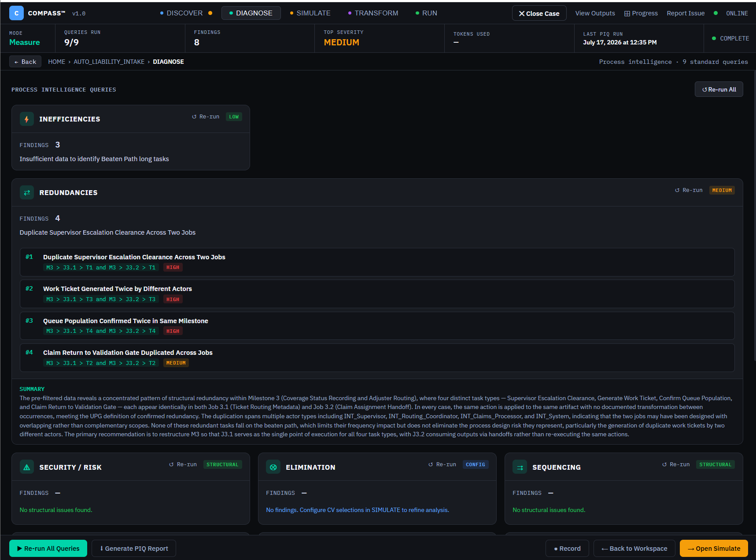Click the MEDIUM badge on Redundancies header
This screenshot has height=560, width=756.
(722, 190)
